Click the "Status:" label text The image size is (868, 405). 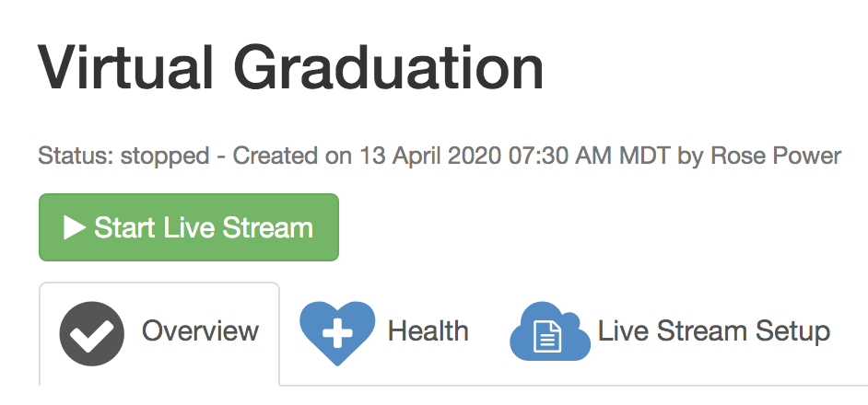(x=71, y=156)
